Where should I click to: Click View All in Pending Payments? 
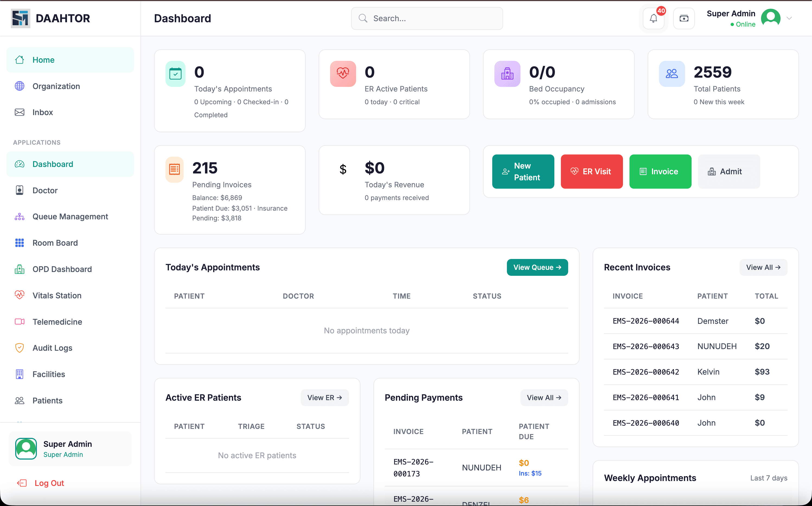tap(544, 398)
